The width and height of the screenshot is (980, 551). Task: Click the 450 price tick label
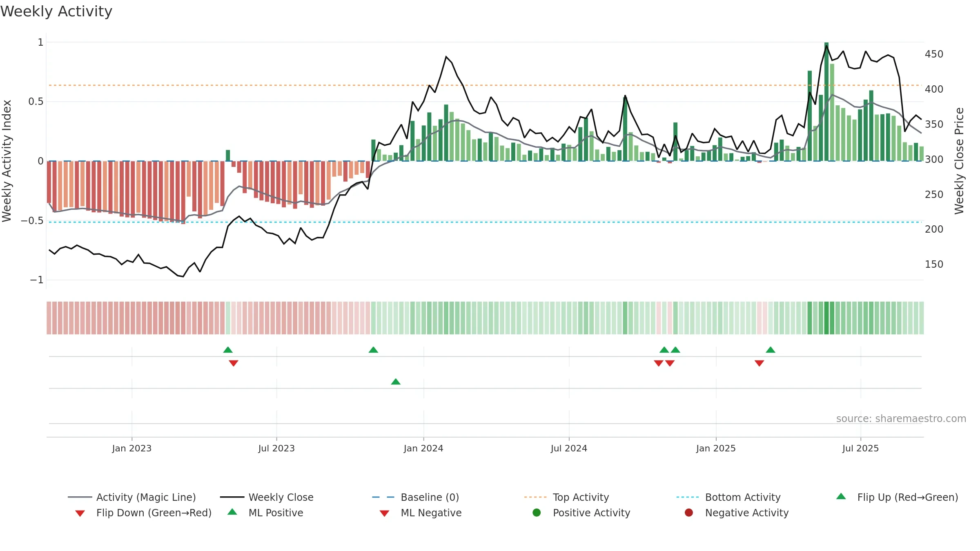point(934,54)
